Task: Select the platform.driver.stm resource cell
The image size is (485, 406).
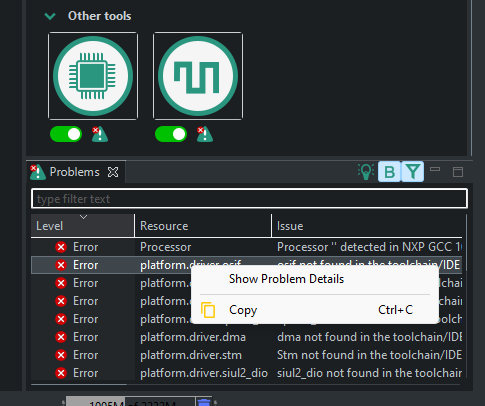Action: pyautogui.click(x=191, y=355)
